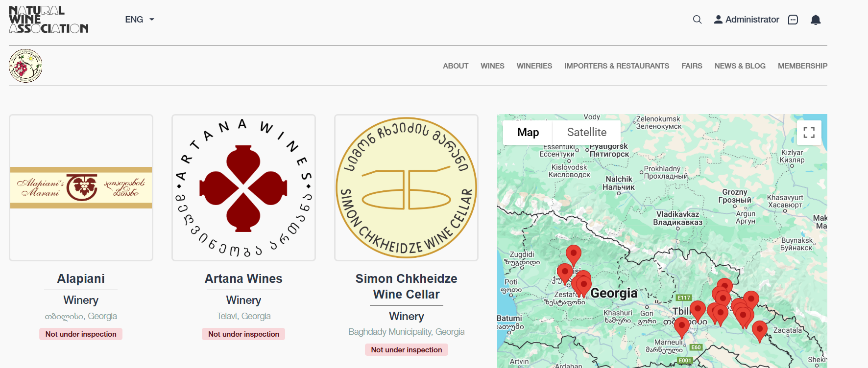Go to the FAIRS page

click(692, 66)
